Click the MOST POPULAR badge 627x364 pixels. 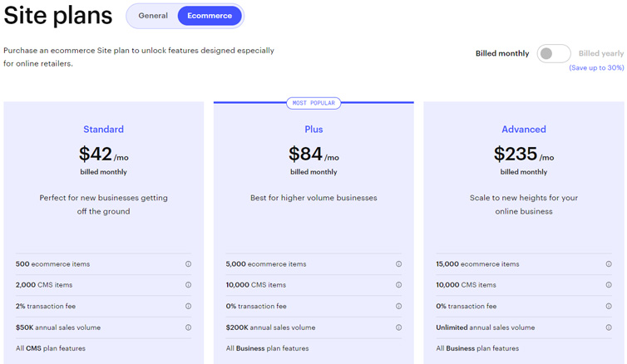tap(313, 103)
